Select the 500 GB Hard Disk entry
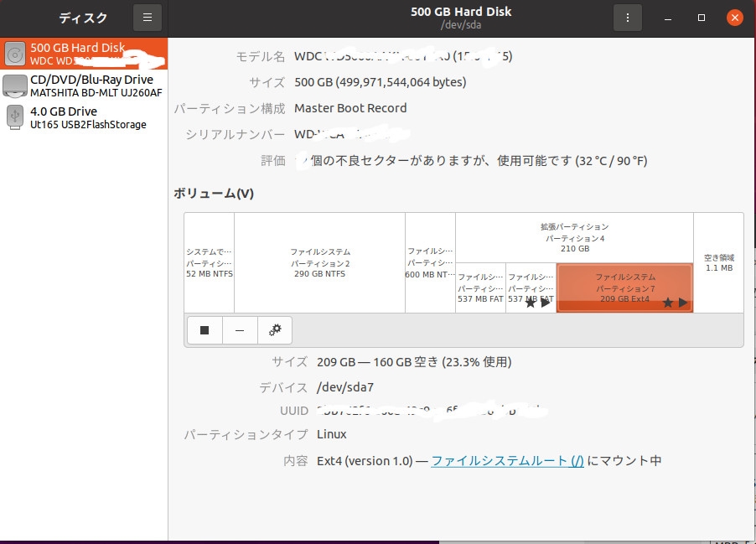Screen dimensions: 756x544 [x=84, y=54]
